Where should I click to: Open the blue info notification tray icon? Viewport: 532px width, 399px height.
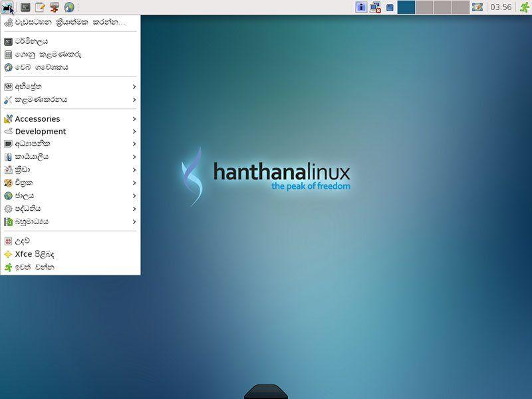(x=361, y=7)
